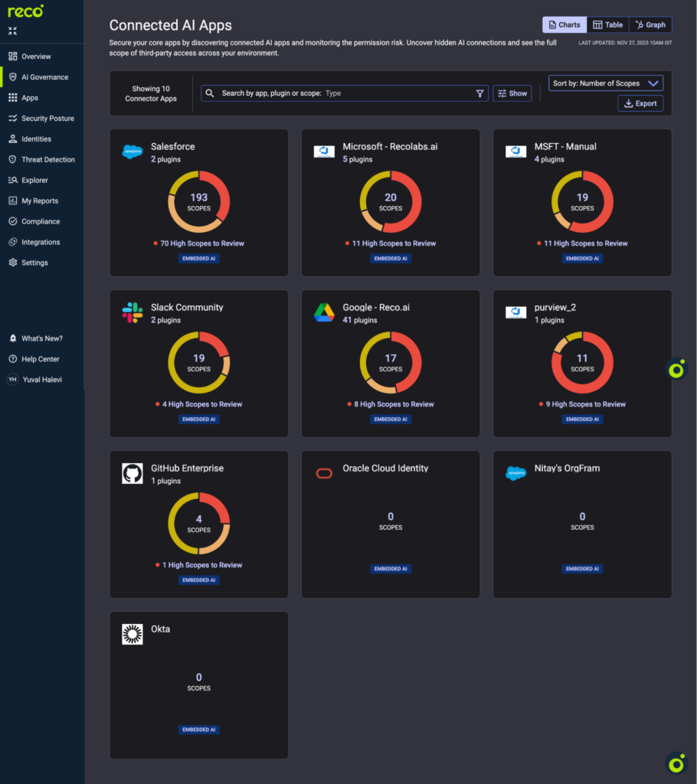This screenshot has width=697, height=784.
Task: Click the Okta sunburst logo icon
Action: 132,634
